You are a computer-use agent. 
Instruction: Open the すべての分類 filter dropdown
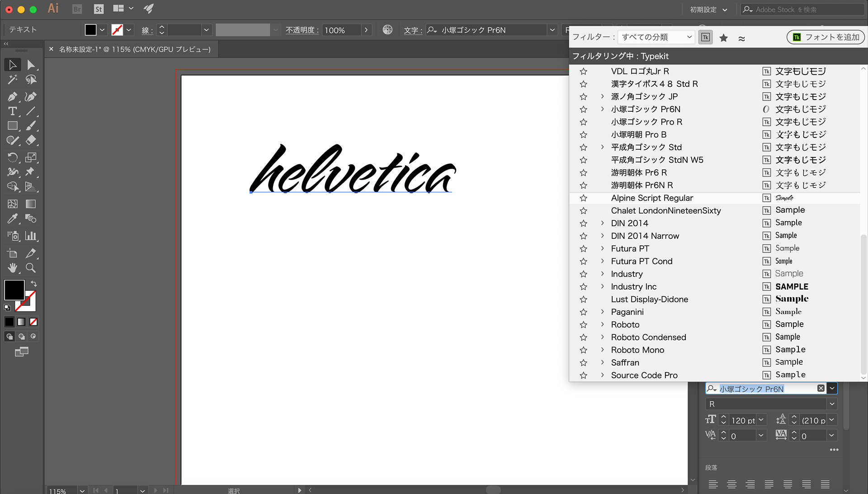pyautogui.click(x=656, y=37)
